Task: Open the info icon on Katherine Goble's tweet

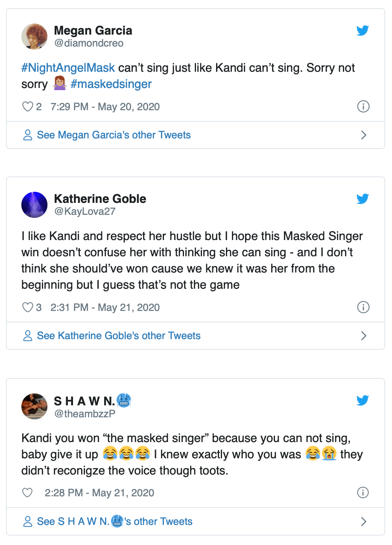Action: tap(363, 307)
